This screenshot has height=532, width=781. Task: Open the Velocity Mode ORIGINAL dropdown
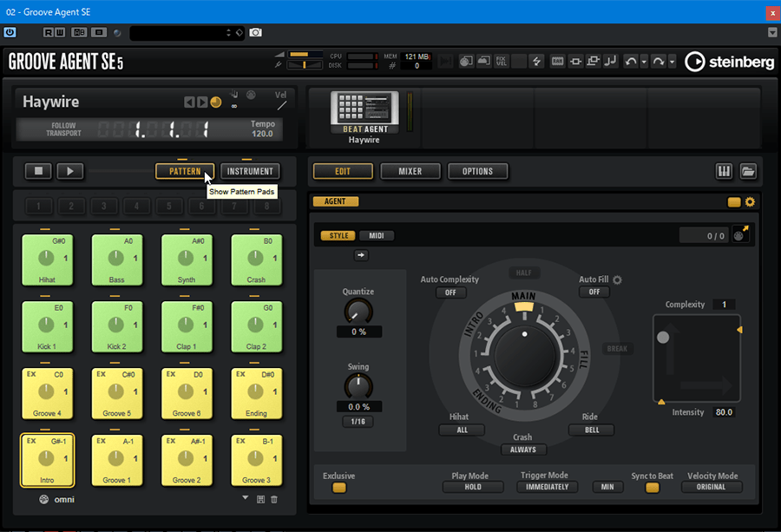coord(712,487)
